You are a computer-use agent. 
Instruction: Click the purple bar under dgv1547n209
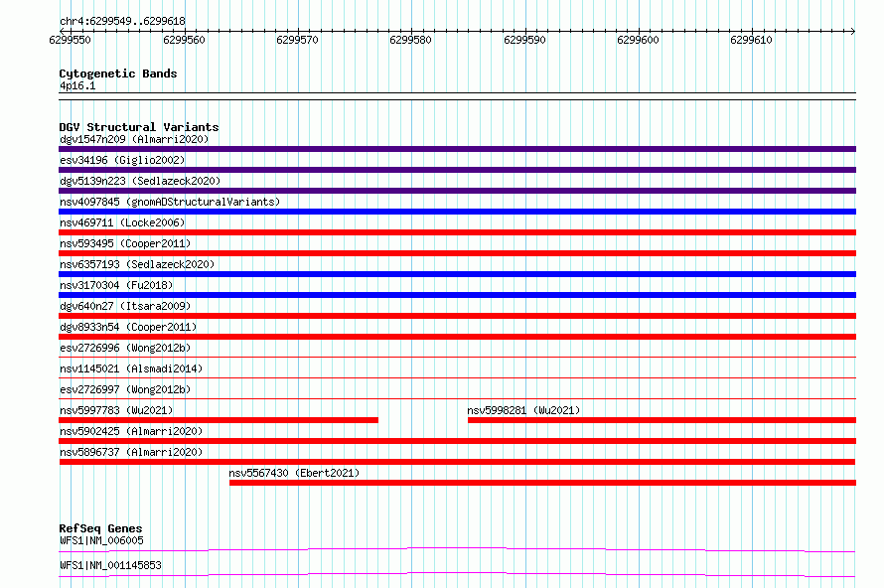pos(457,149)
